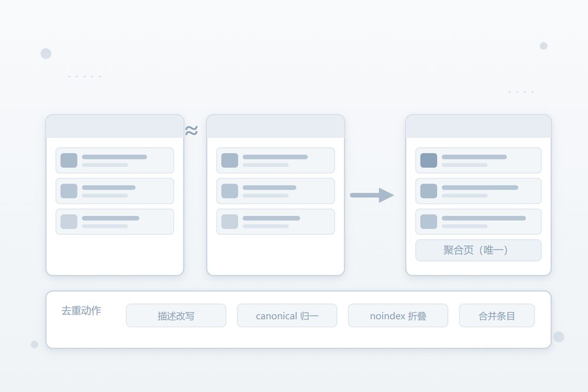The image size is (588, 392).
Task: Select the canonical 归一 action
Action: click(287, 315)
